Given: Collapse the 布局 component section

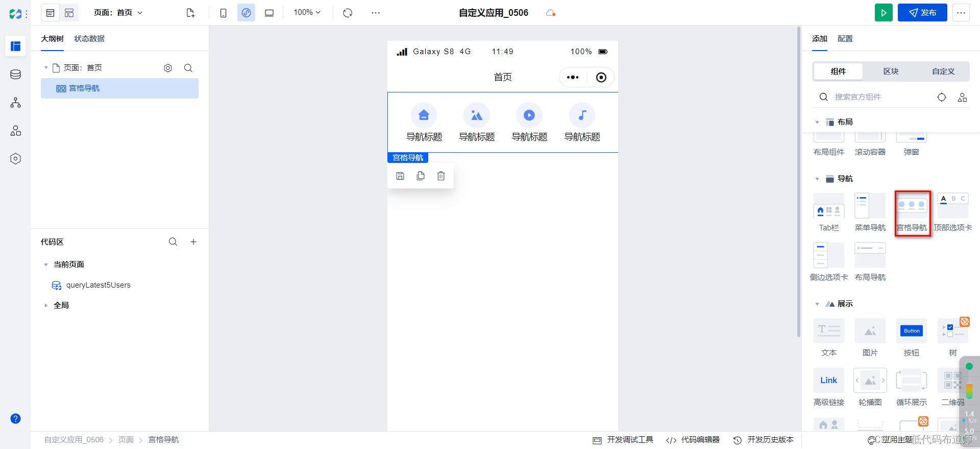Looking at the screenshot, I should pyautogui.click(x=817, y=122).
